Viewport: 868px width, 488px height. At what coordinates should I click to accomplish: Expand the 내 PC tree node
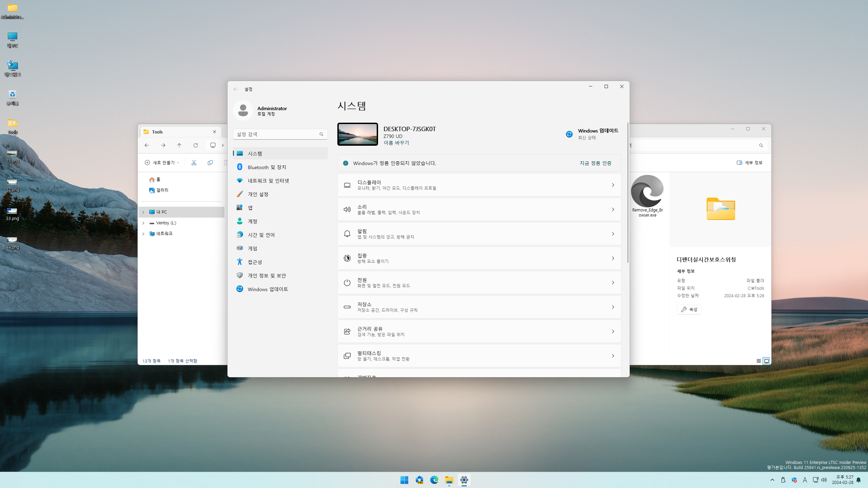point(143,212)
